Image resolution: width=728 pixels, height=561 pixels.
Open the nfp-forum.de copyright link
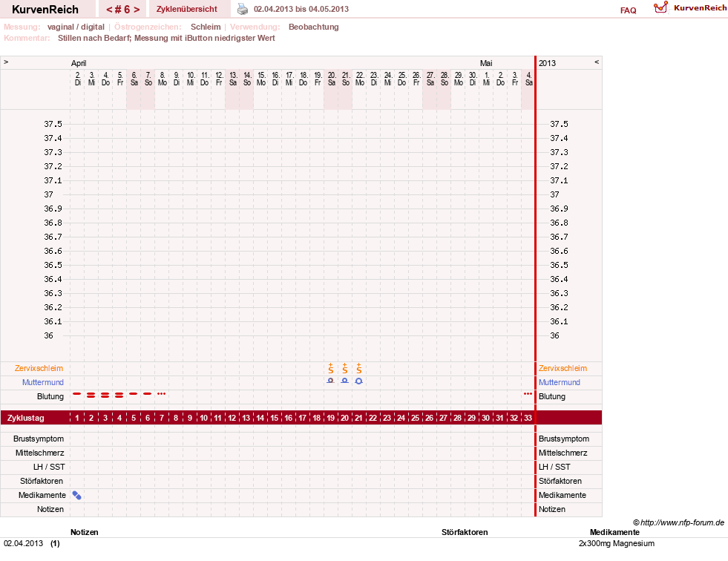pyautogui.click(x=679, y=522)
